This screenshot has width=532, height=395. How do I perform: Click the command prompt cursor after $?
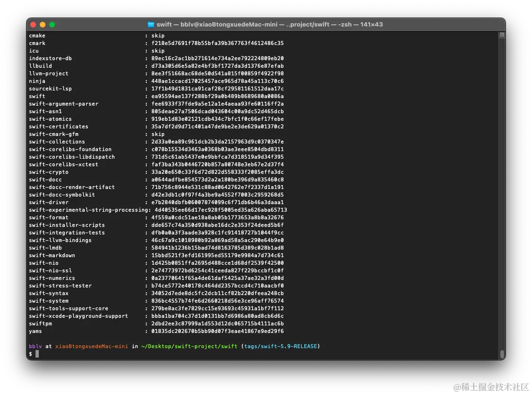point(37,354)
